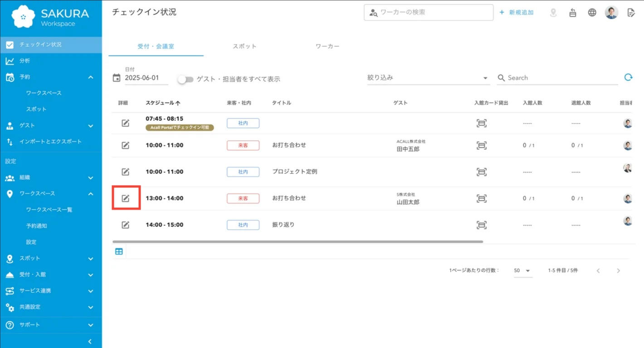
Task: Click the 新規追加 button
Action: pos(517,13)
